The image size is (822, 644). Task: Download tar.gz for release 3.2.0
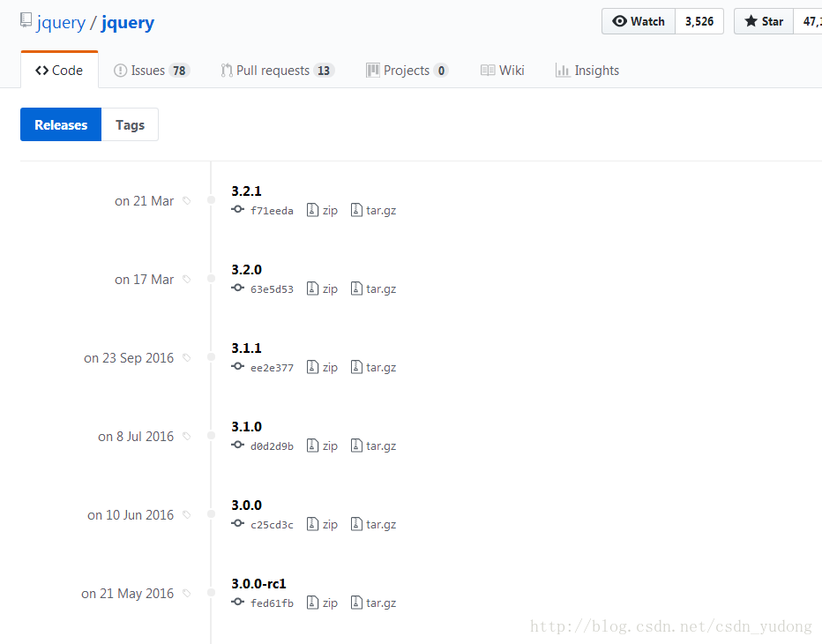pos(373,289)
